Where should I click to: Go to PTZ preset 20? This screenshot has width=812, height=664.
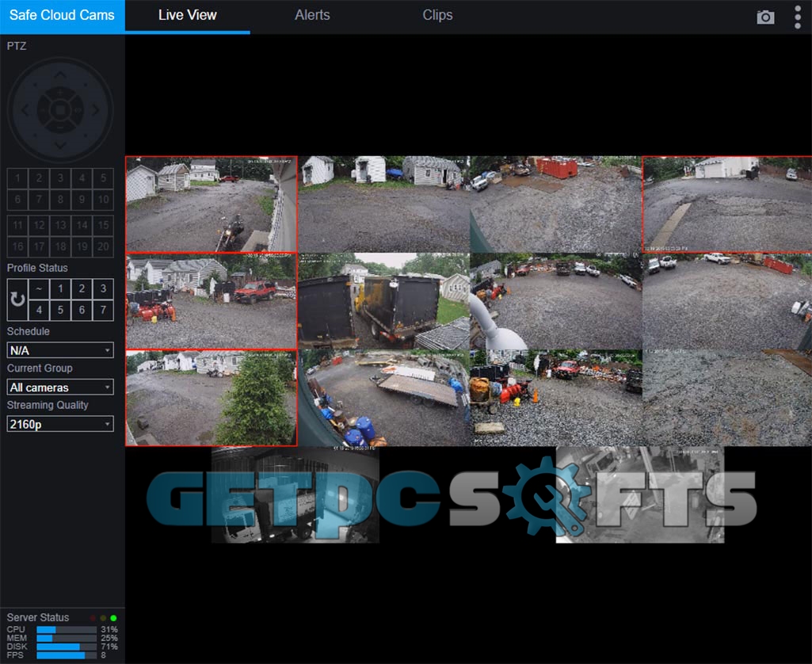[103, 246]
